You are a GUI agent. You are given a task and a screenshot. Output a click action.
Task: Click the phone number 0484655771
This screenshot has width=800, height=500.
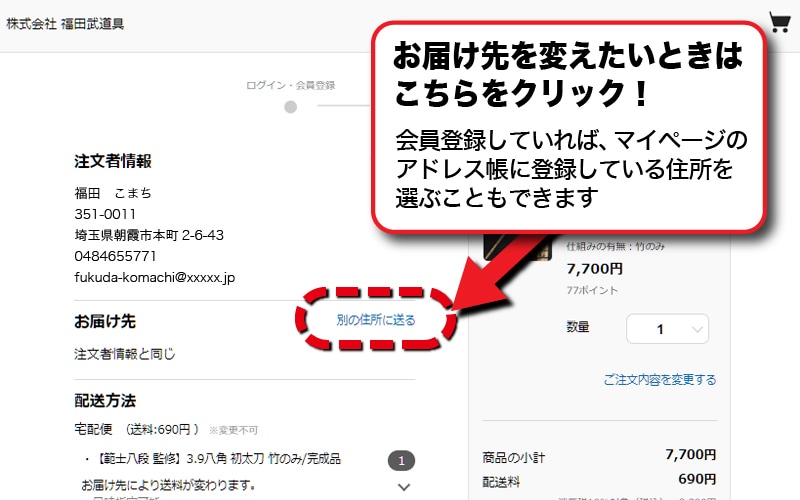115,256
